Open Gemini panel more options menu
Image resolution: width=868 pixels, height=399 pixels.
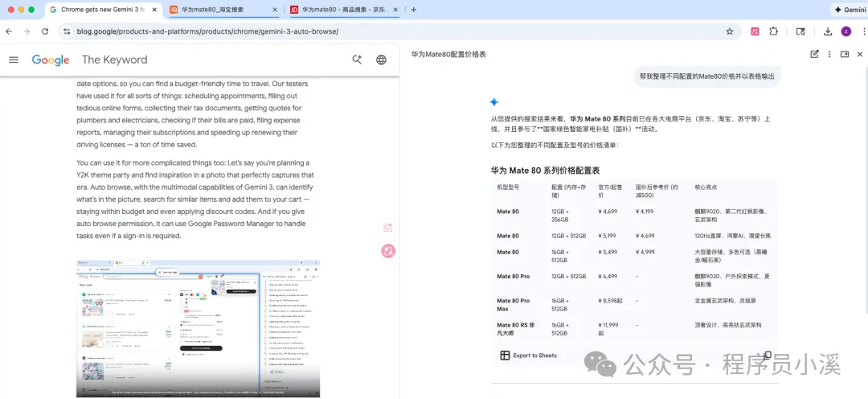coord(829,55)
